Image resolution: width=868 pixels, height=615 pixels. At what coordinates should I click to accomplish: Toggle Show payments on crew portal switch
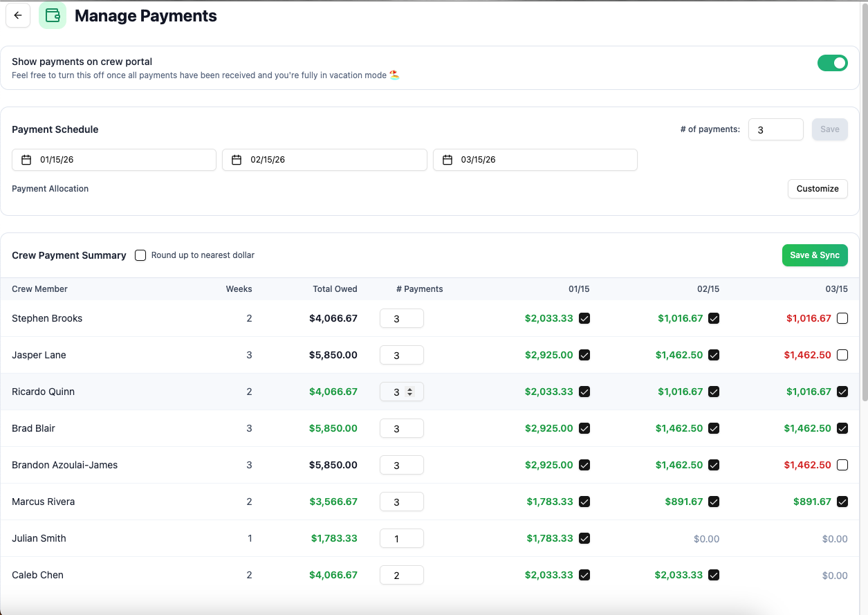click(x=832, y=63)
